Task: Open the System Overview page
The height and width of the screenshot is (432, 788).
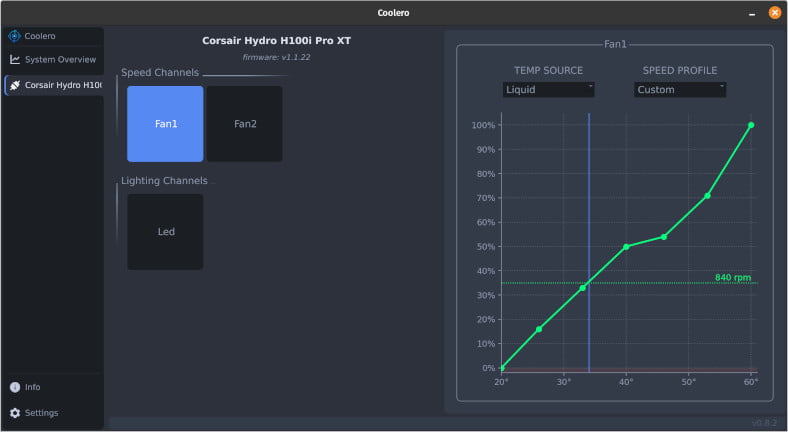Action: [54, 59]
